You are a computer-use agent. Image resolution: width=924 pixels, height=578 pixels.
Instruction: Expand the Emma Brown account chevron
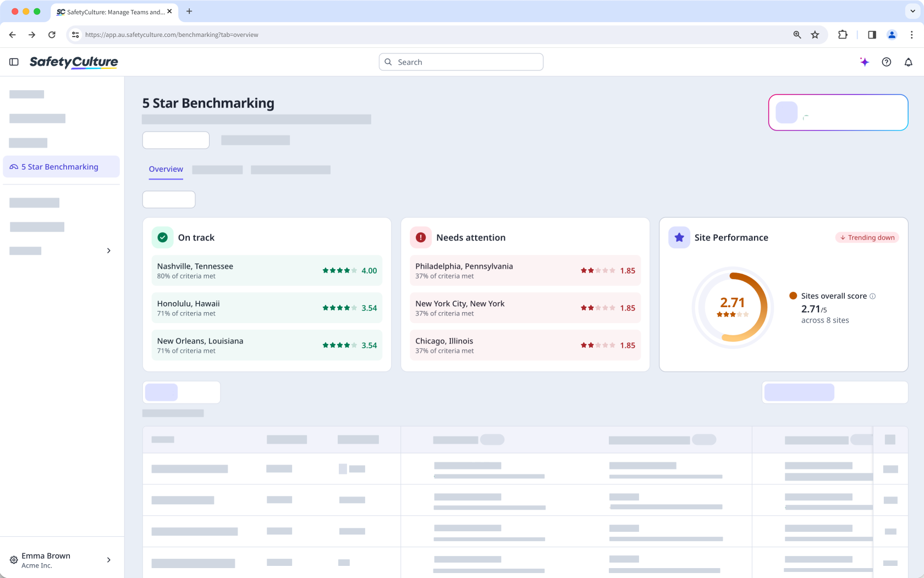coord(109,560)
